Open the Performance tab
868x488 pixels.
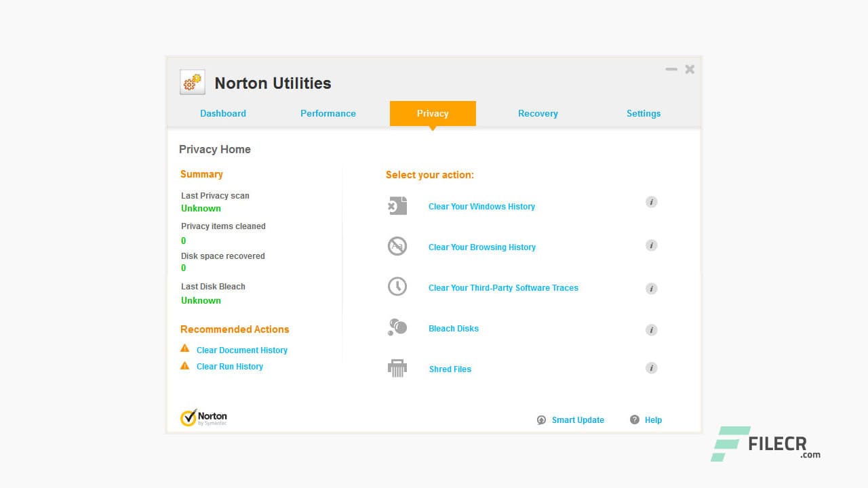coord(328,113)
